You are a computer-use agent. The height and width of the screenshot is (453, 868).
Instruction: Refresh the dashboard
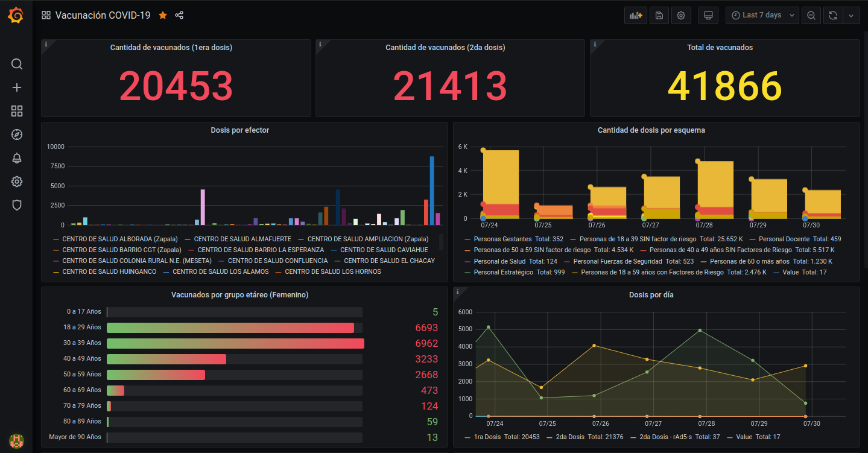click(833, 15)
